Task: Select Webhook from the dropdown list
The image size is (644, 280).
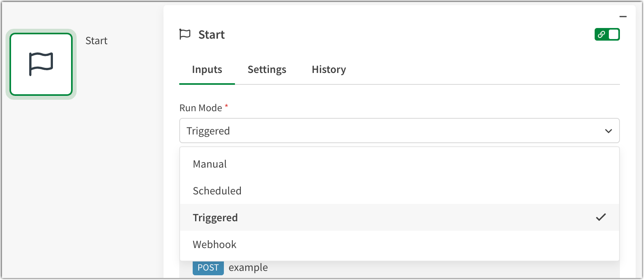Action: 214,244
